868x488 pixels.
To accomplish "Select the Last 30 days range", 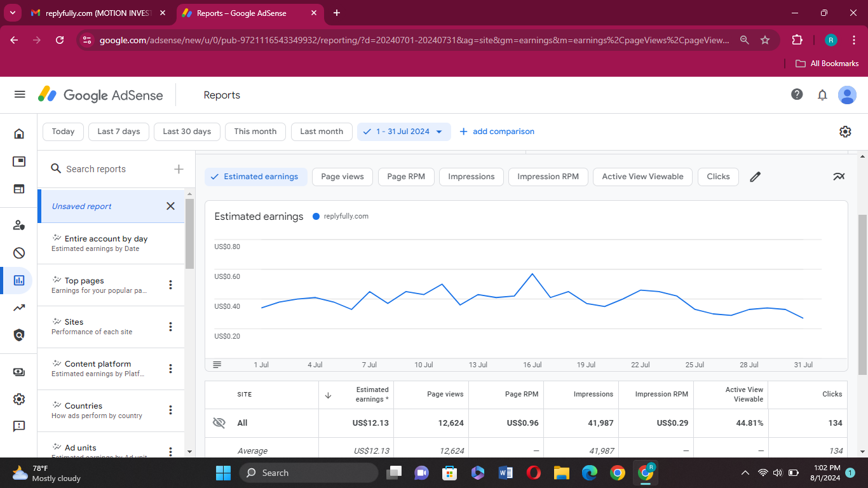I will point(187,132).
